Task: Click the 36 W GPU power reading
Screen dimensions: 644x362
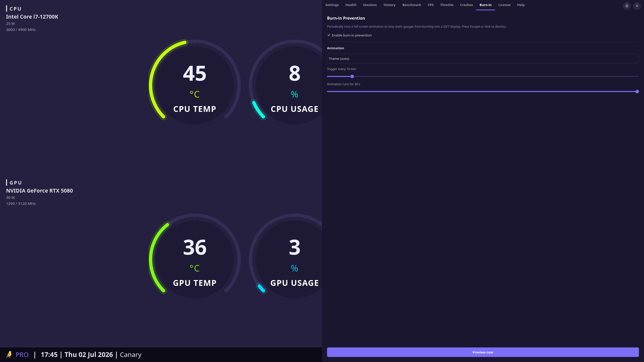Action: (10, 198)
